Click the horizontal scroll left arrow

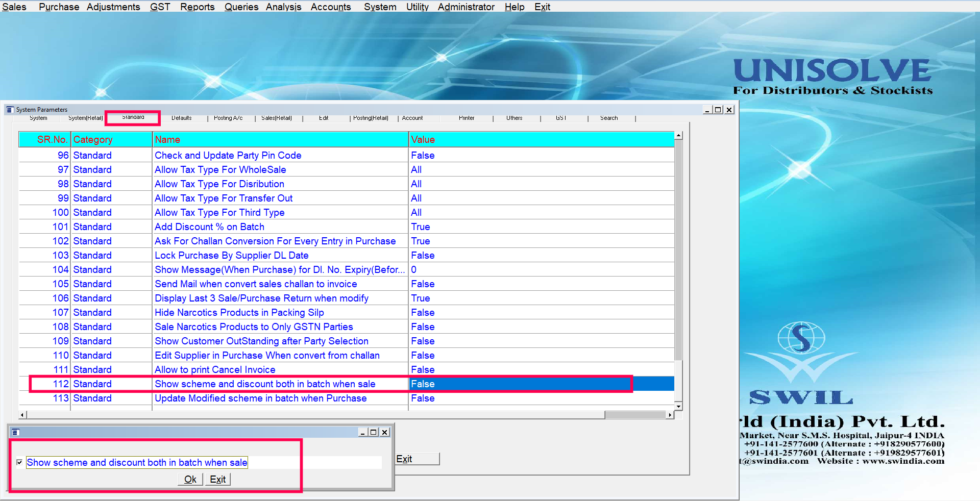pyautogui.click(x=22, y=415)
